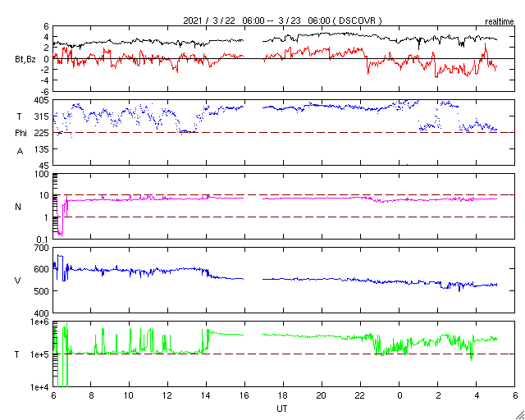Click the '16' hour tick on the UT axis
This screenshot has height=420, width=525.
244,395
